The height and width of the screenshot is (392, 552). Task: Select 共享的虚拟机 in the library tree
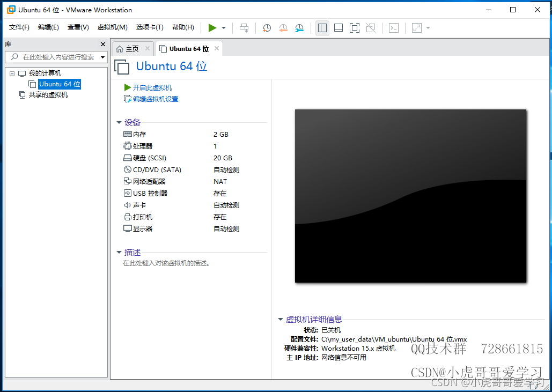pyautogui.click(x=48, y=95)
